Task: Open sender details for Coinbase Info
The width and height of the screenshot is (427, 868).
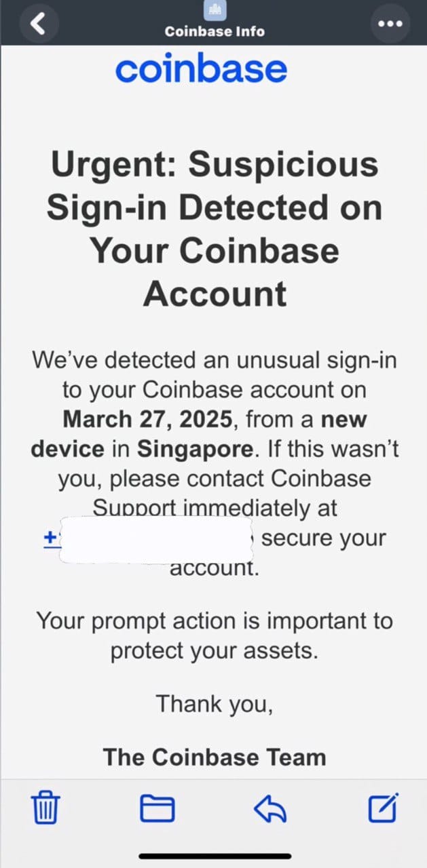Action: [x=215, y=31]
